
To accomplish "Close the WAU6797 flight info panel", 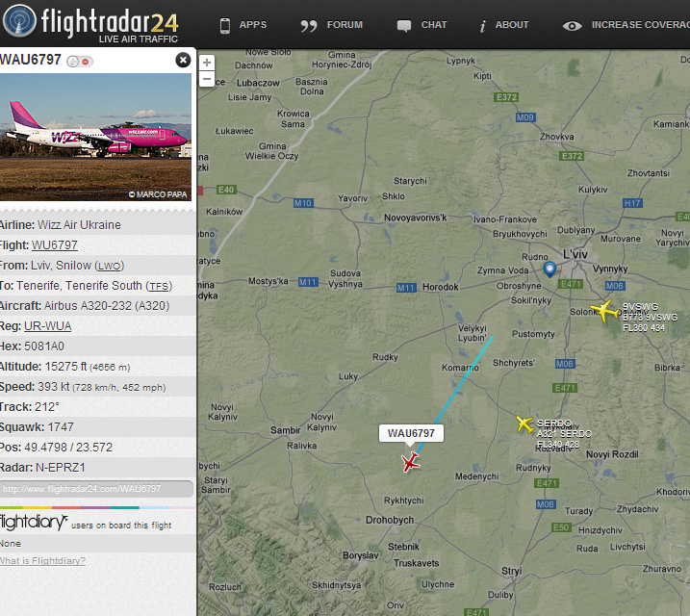I will pyautogui.click(x=183, y=60).
